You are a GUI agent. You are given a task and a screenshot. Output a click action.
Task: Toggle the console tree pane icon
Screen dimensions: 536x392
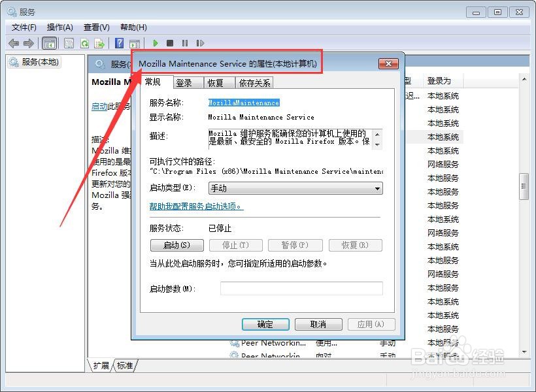tap(49, 43)
